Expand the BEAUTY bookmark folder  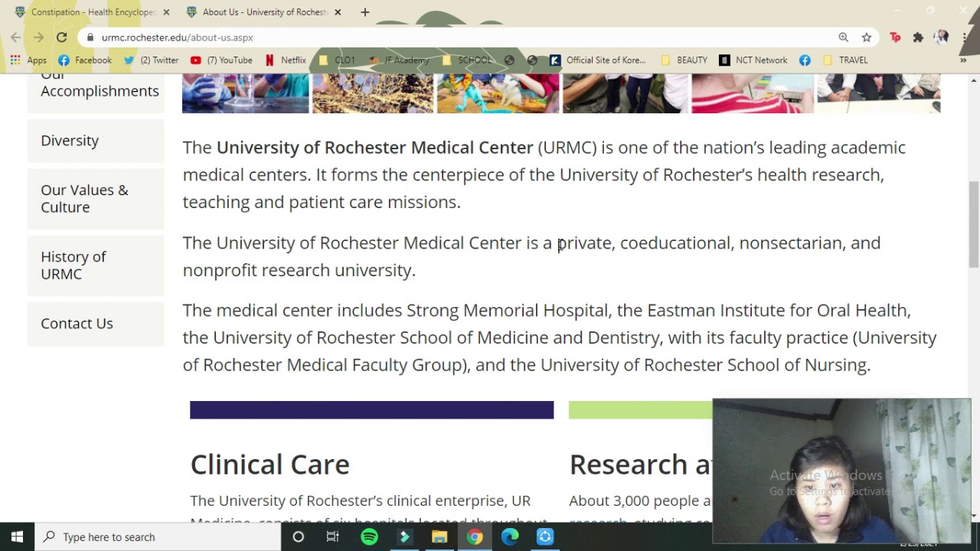pyautogui.click(x=684, y=60)
